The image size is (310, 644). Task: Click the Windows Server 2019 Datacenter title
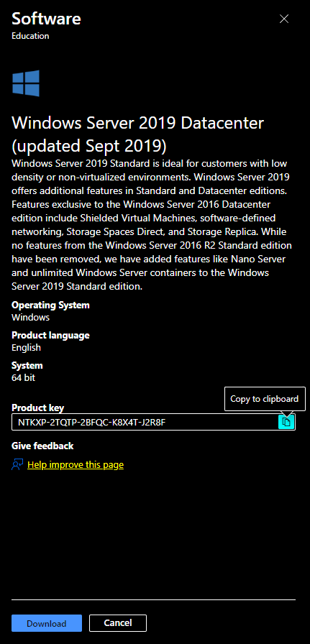click(x=137, y=134)
